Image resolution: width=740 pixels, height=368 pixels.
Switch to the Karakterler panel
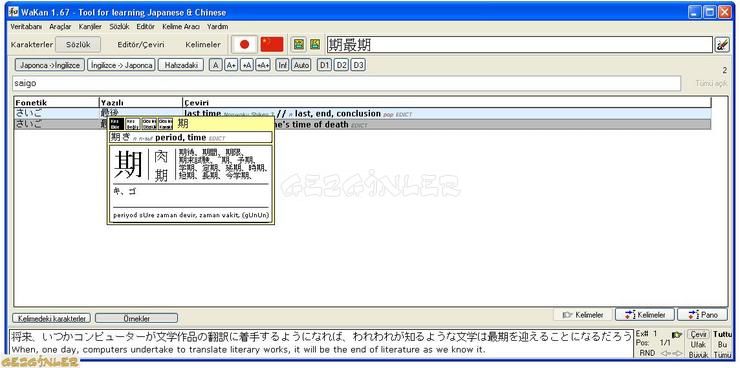click(x=32, y=45)
